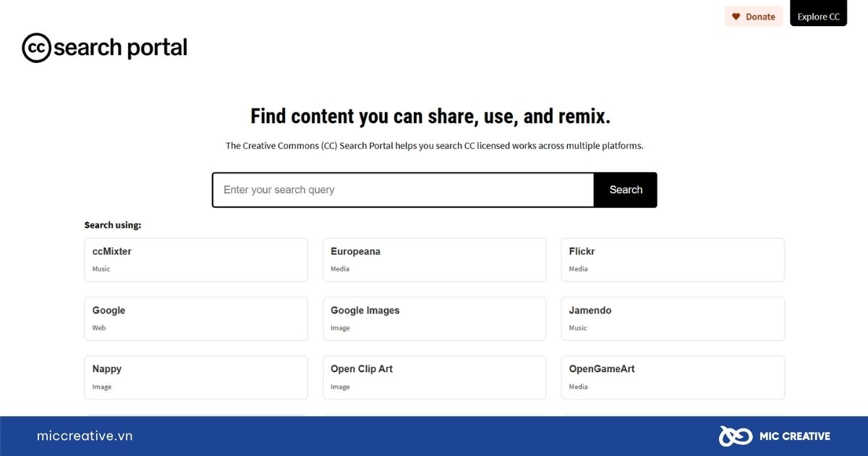Click the Creative Commons CC logo icon
868x456 pixels.
(36, 48)
